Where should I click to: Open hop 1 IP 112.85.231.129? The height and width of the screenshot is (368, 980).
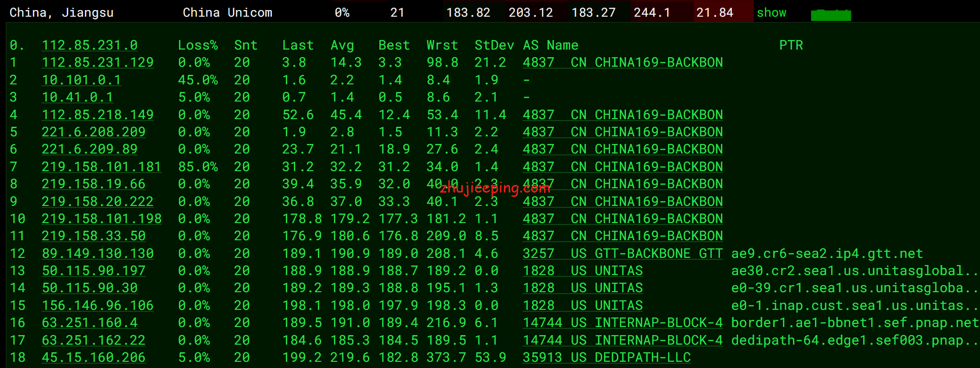click(x=98, y=62)
